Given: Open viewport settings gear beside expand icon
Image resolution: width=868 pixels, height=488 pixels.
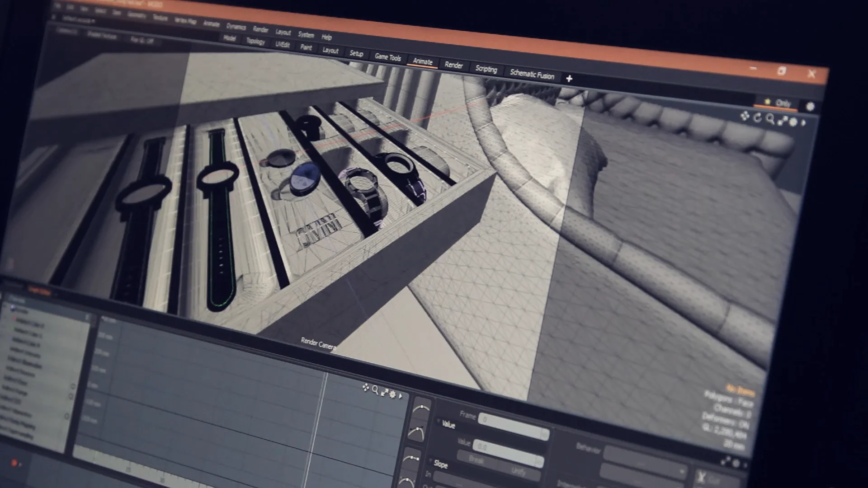Looking at the screenshot, I should click(793, 122).
